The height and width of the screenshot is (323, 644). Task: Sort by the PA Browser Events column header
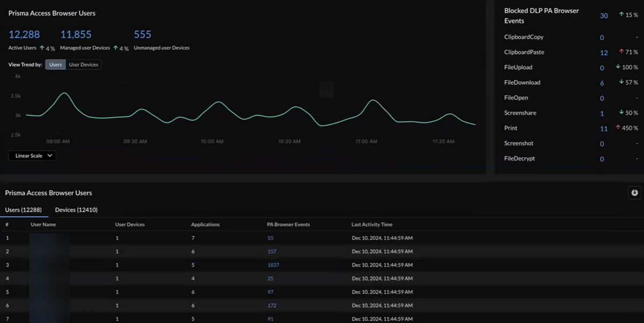coord(287,224)
